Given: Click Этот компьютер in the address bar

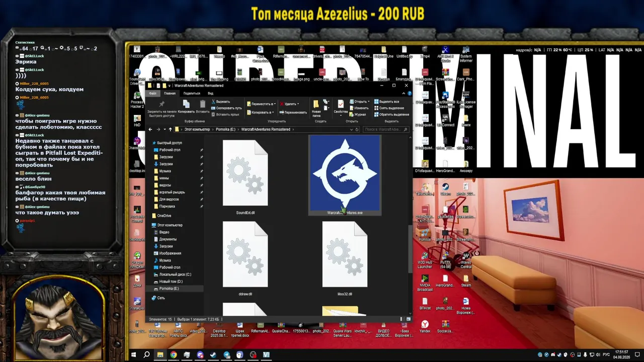Looking at the screenshot, I should click(198, 129).
